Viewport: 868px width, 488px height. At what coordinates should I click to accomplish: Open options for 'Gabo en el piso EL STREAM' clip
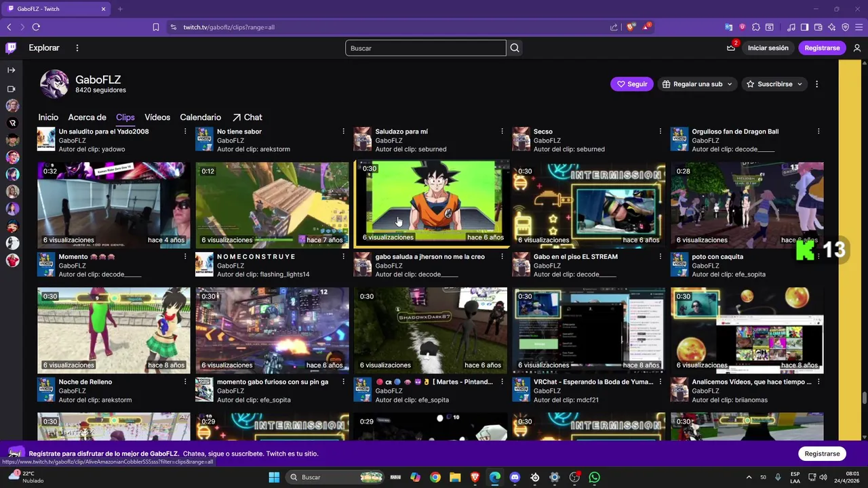click(660, 257)
